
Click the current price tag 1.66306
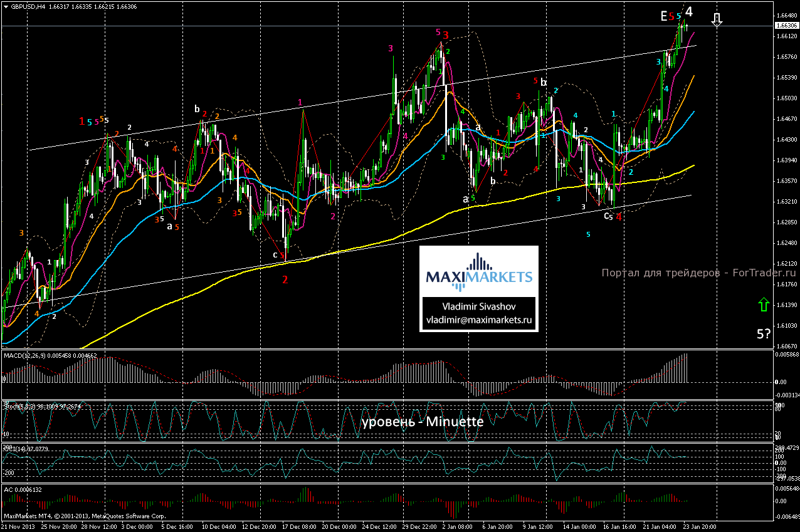point(786,26)
